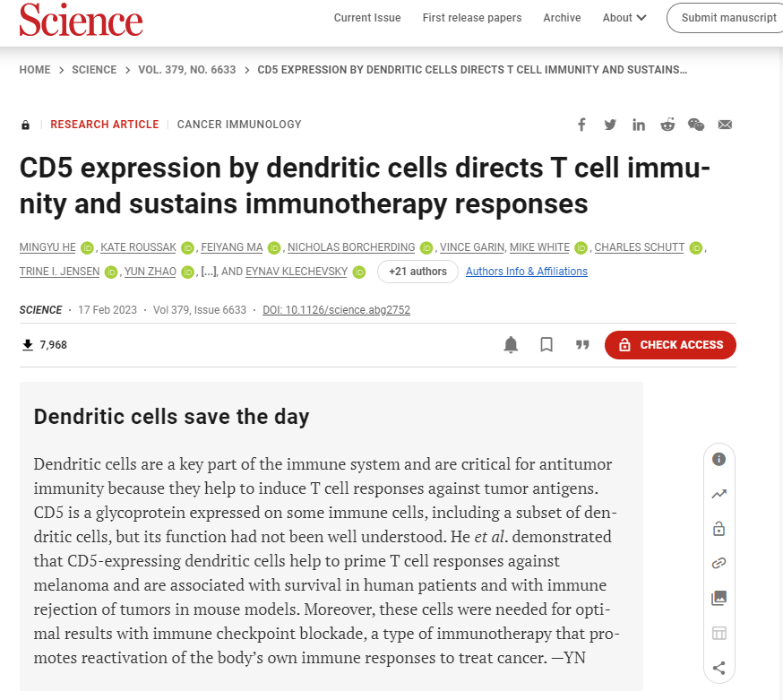Click the Check Access button
Viewport: 783px width, 700px height.
click(x=670, y=345)
